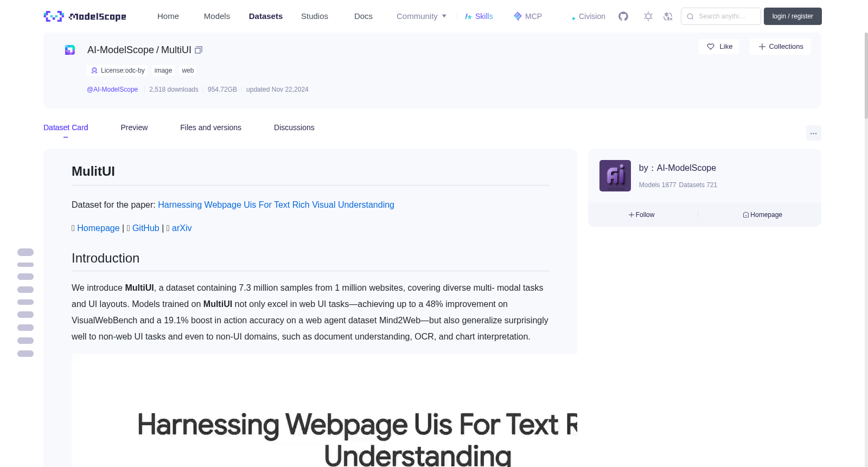Click the MCP diamond icon in the navigation
The image size is (868, 467).
click(518, 16)
